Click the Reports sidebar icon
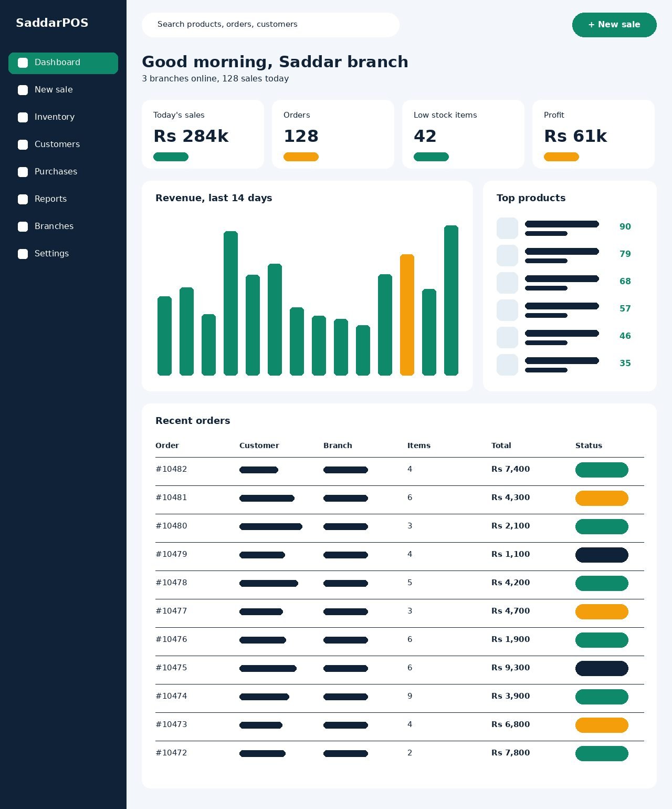This screenshot has width=672, height=809. pos(23,200)
